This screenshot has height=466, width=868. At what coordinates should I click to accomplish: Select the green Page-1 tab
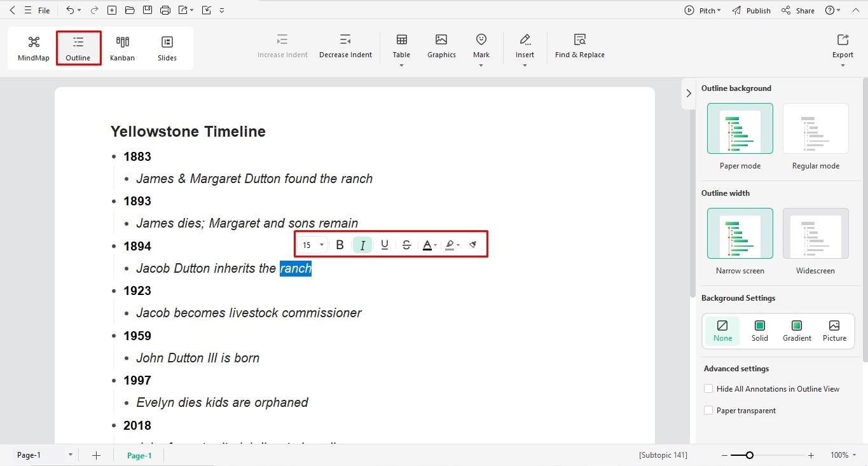139,455
